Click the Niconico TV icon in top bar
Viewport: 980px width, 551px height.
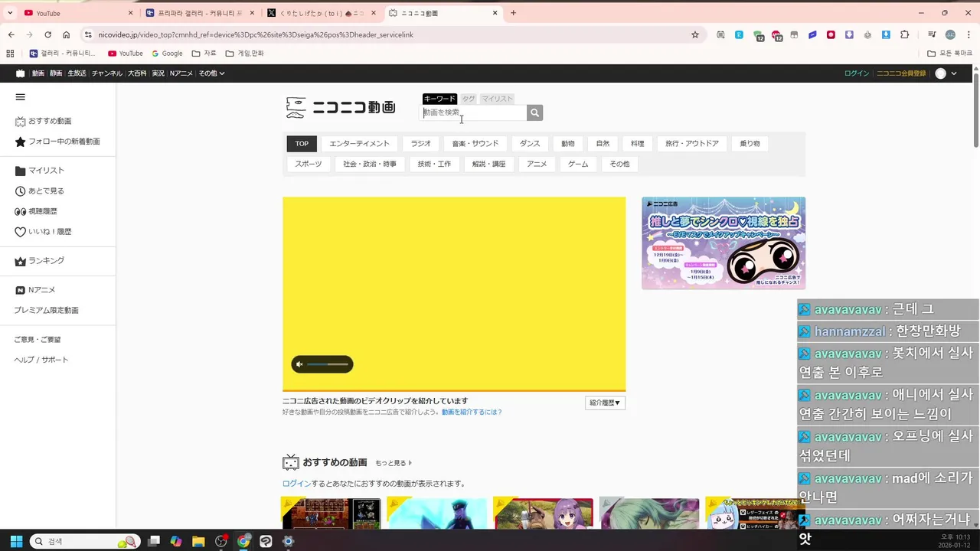[x=20, y=73]
